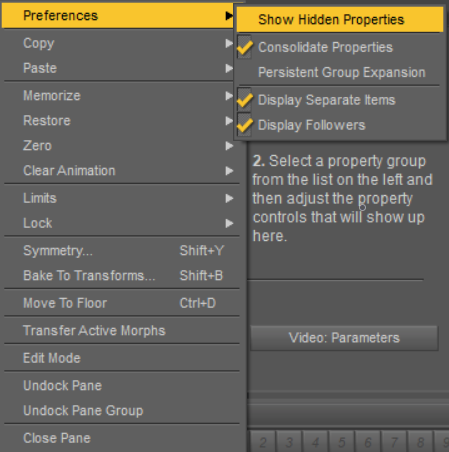Open the Restore submenu arrow
Viewport: 449px width, 452px height.
click(229, 121)
